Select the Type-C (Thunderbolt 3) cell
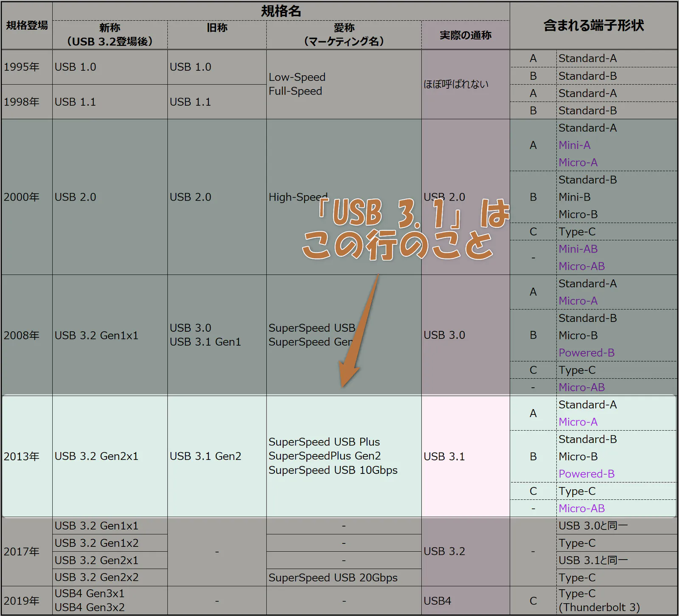 (x=617, y=601)
